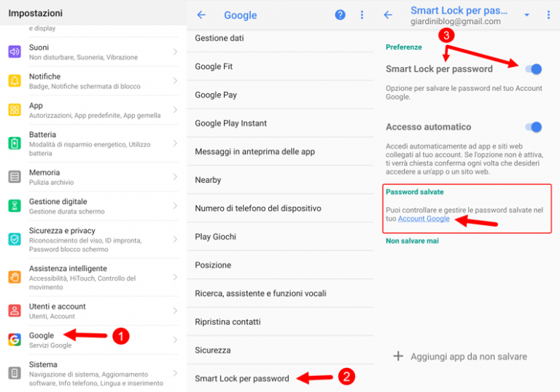Screen dimensions: 560x392
Task: Click giardiniblog@gmail.com account text
Action: (x=455, y=21)
